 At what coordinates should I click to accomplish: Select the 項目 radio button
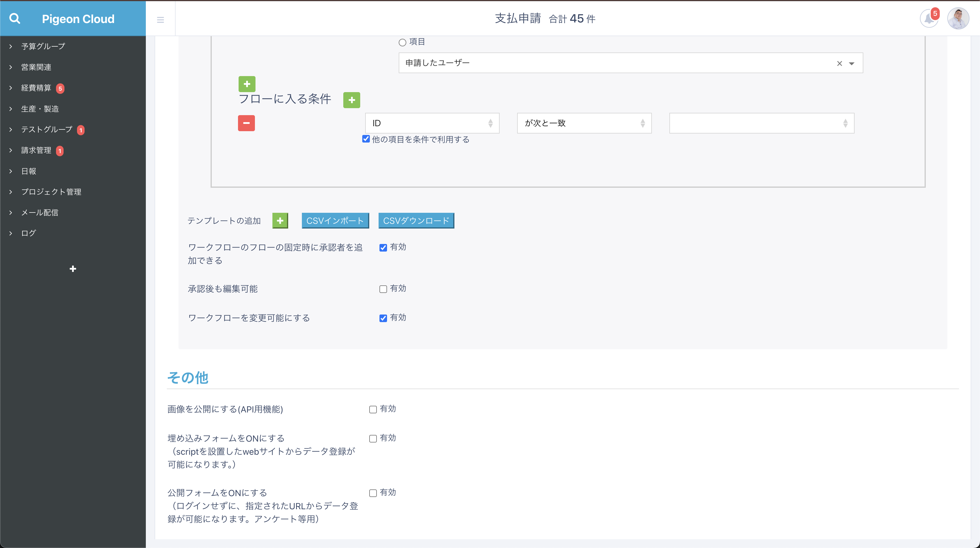(x=402, y=42)
